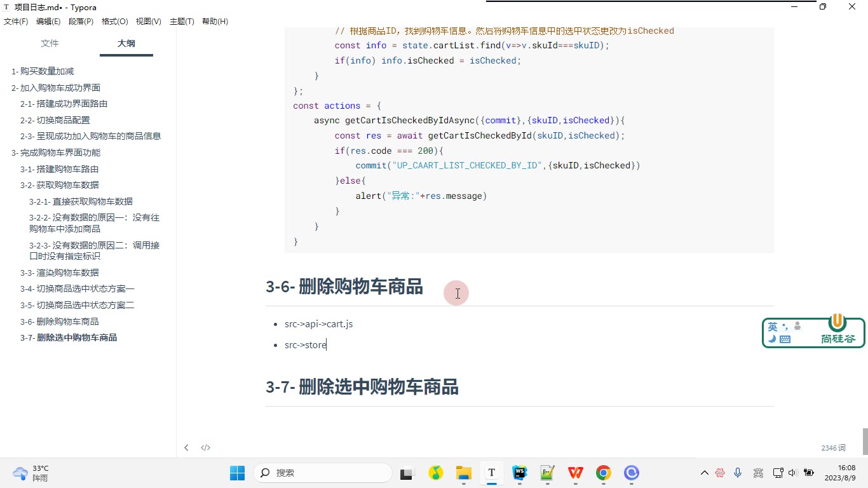Toggle source code mode in status bar
Viewport: 868px width, 488px height.
205,447
